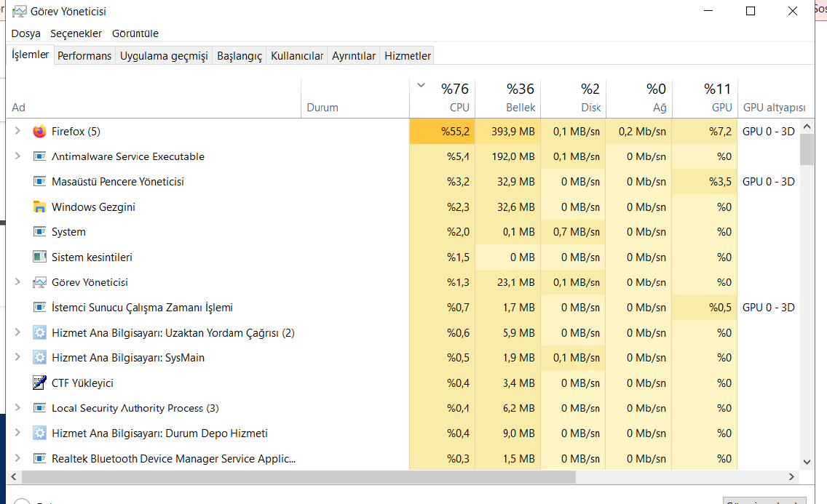This screenshot has width=827, height=504.
Task: Expand the Firefox process group
Action: click(17, 132)
